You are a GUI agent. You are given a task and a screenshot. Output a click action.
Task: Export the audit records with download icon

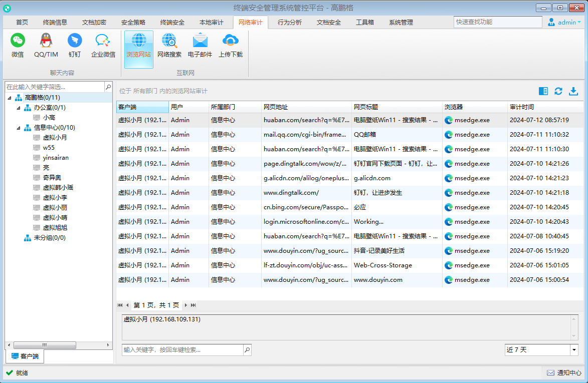573,91
